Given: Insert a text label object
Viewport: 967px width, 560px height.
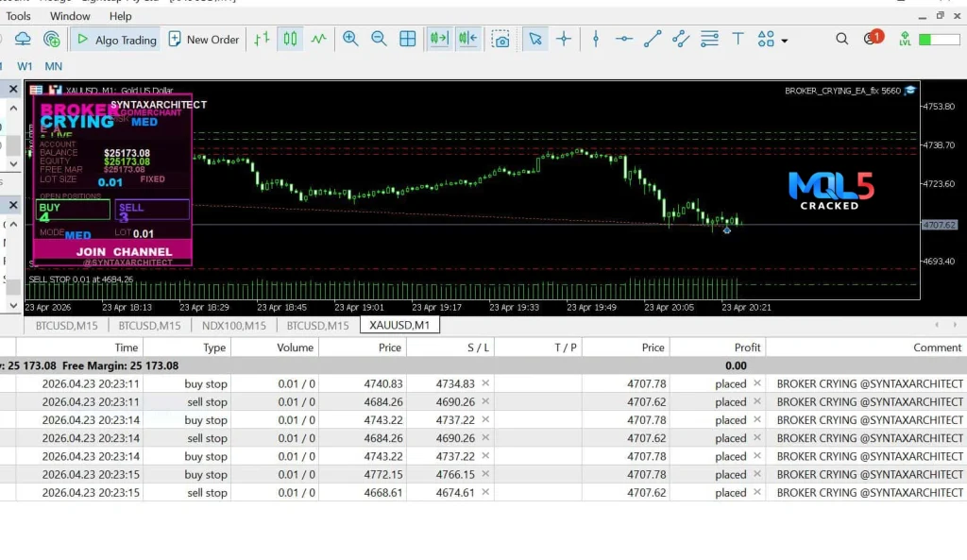Looking at the screenshot, I should 738,40.
